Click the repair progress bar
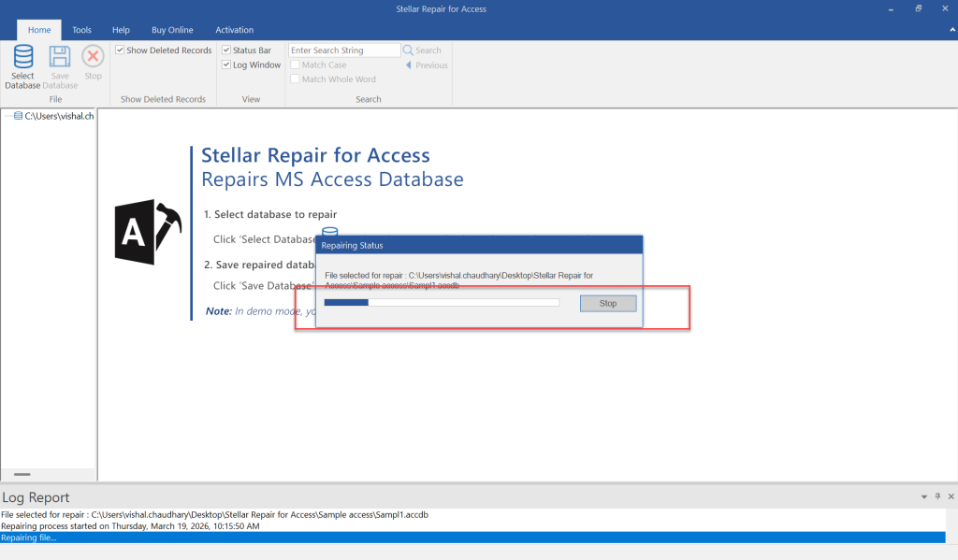Image resolution: width=958 pixels, height=560 pixels. [x=441, y=303]
